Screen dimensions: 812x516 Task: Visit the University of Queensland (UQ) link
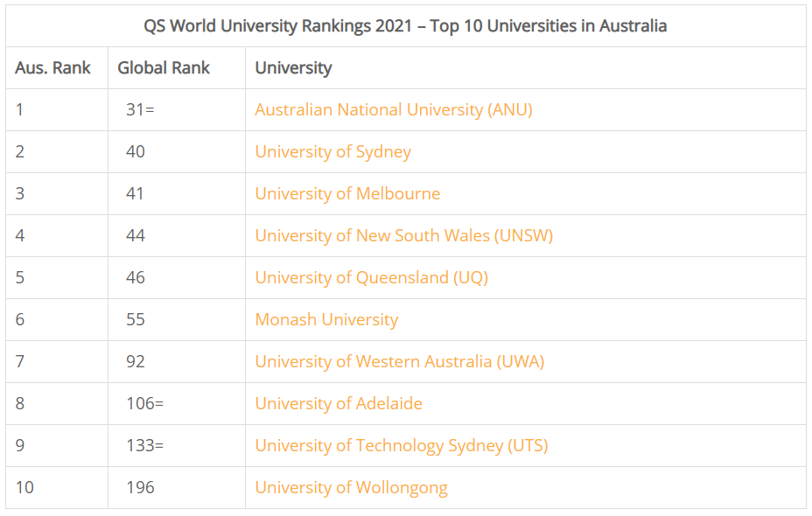371,278
